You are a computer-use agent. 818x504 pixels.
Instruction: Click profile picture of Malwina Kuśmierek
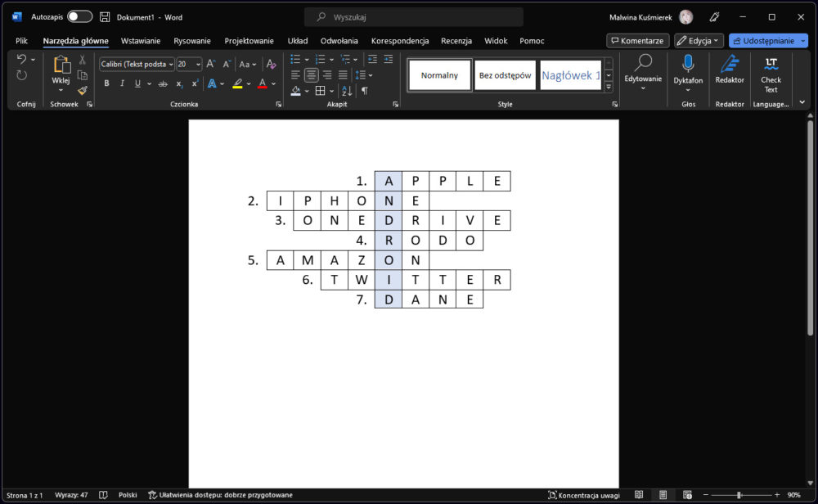pos(685,17)
